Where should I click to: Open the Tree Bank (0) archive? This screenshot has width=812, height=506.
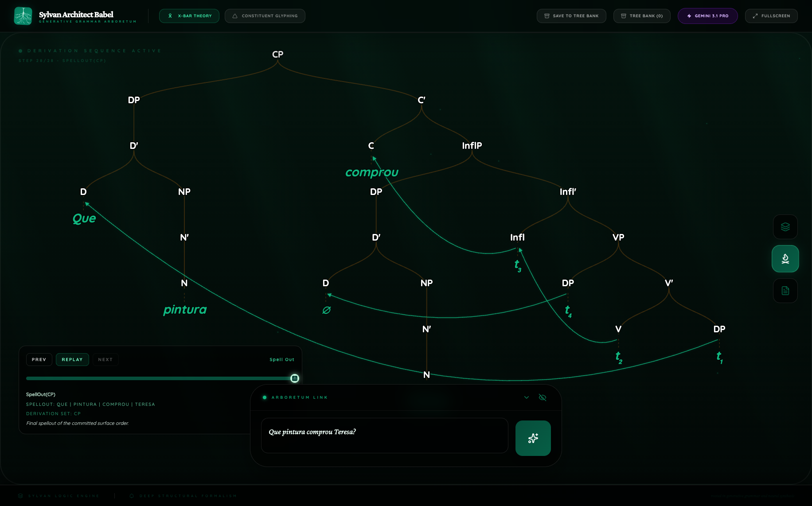point(641,16)
